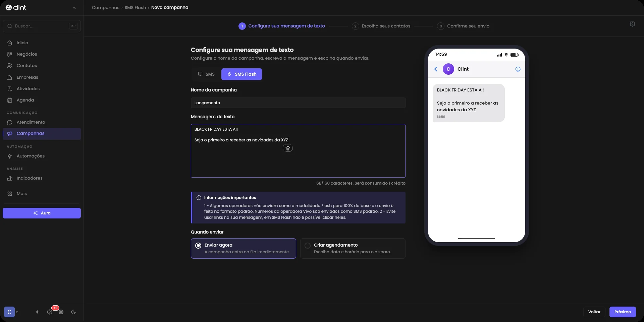Expand the account avatar dropdown arrow

click(x=17, y=312)
